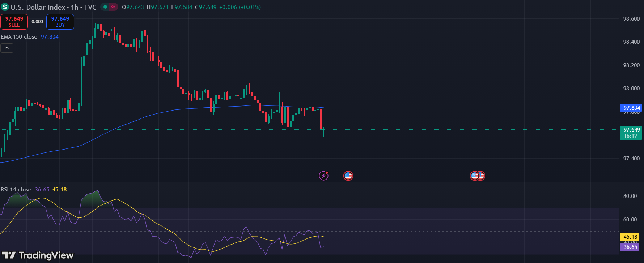Screen dimensions: 644x263
Task: Click the TradingView logo
Action: (38, 255)
